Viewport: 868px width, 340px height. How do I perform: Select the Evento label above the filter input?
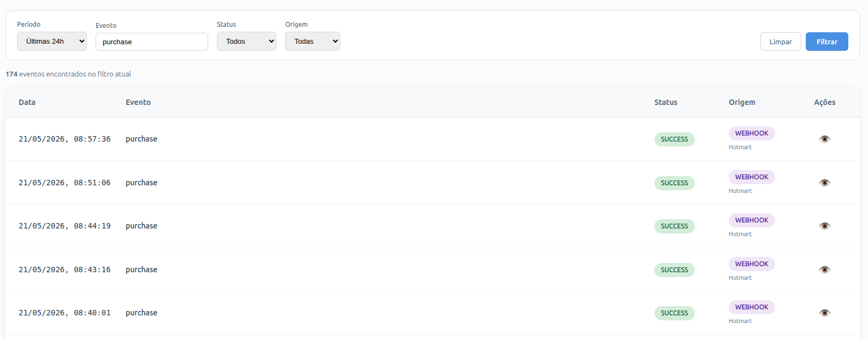pos(106,26)
